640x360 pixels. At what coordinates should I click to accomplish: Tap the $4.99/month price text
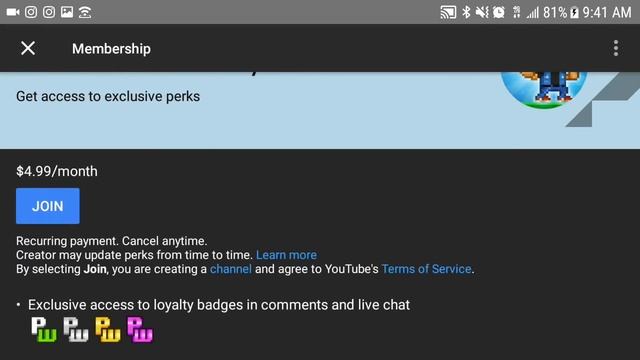(x=57, y=171)
